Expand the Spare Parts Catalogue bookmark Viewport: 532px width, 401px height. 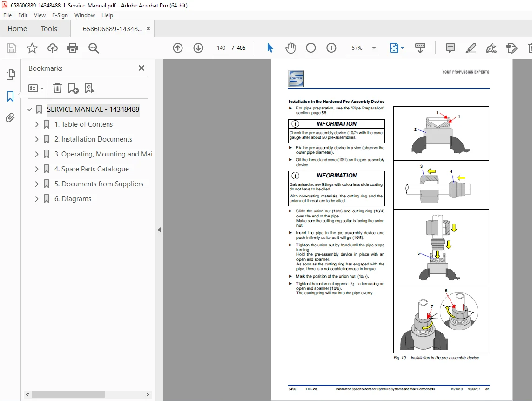(37, 169)
